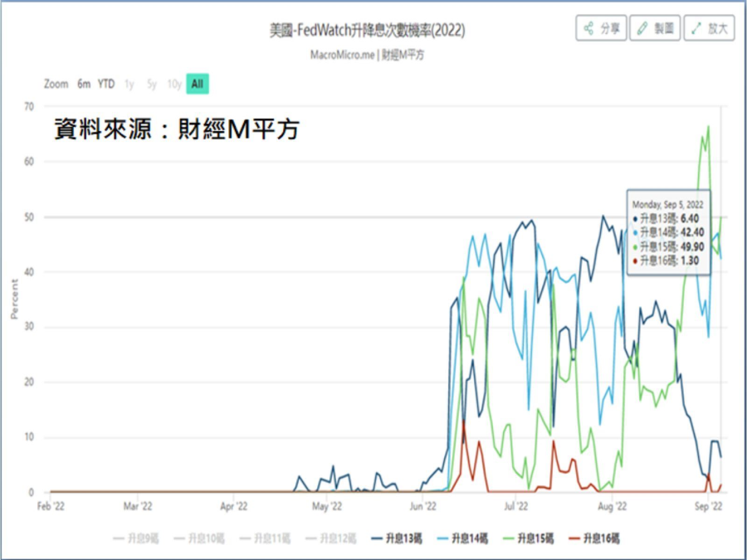The height and width of the screenshot is (560, 747).
Task: Click the 製圖 chart-making button
Action: tap(655, 28)
